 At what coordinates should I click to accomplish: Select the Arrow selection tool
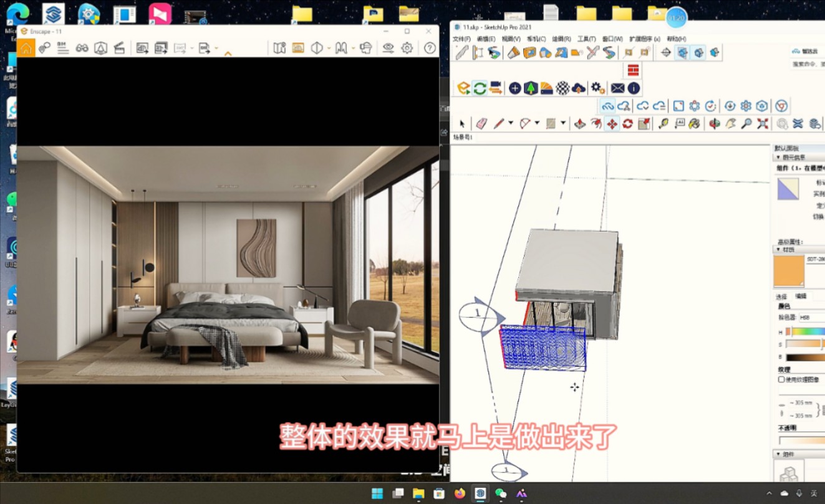463,124
